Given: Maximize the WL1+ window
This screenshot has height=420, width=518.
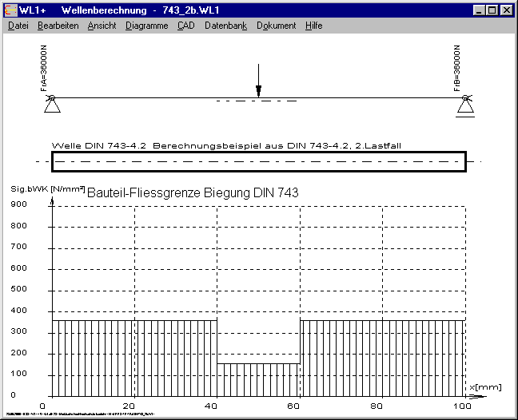Looking at the screenshot, I should (492, 10).
